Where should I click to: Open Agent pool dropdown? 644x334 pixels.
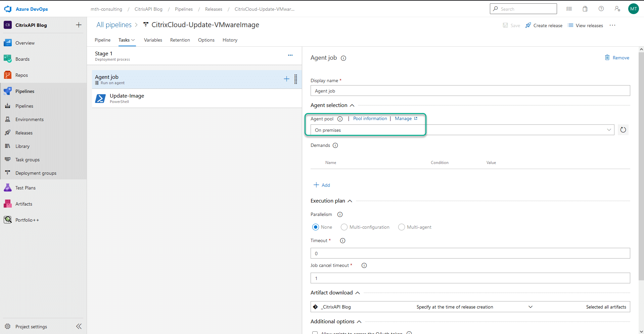pos(462,130)
